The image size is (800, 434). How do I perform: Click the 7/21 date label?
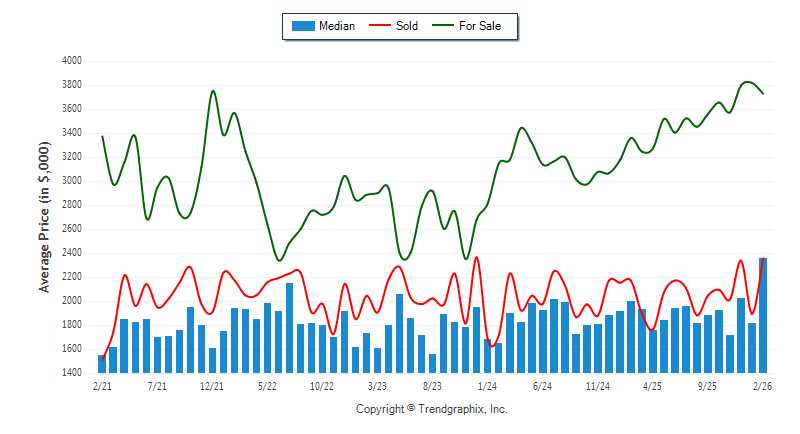click(157, 385)
